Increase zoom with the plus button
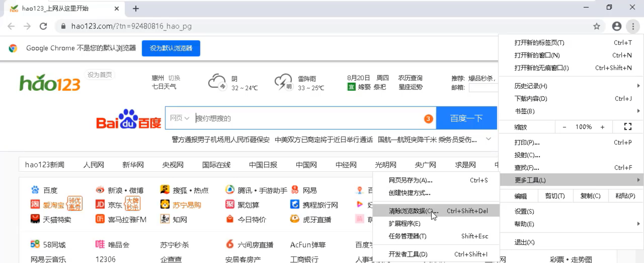Image resolution: width=644 pixels, height=263 pixels. (602, 127)
